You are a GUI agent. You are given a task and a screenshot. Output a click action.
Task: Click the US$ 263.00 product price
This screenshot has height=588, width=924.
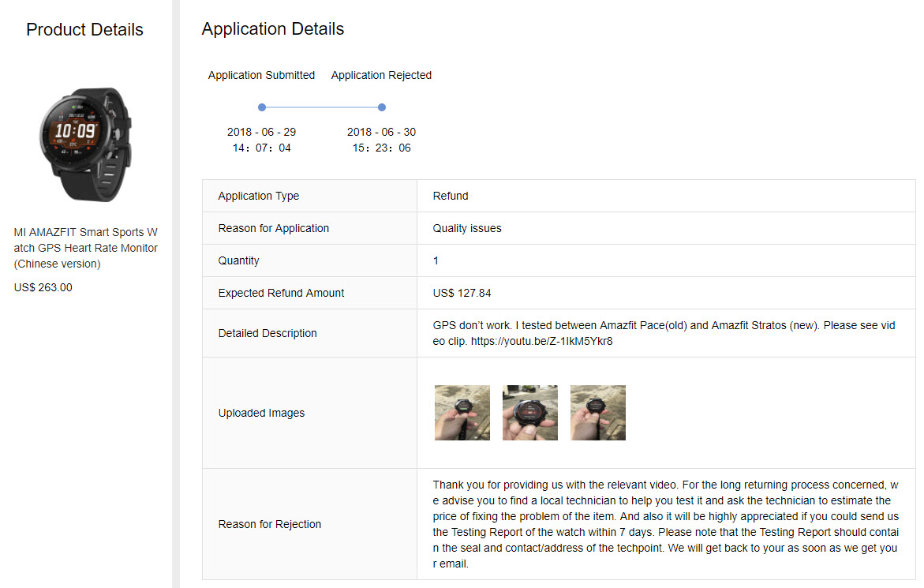(43, 287)
